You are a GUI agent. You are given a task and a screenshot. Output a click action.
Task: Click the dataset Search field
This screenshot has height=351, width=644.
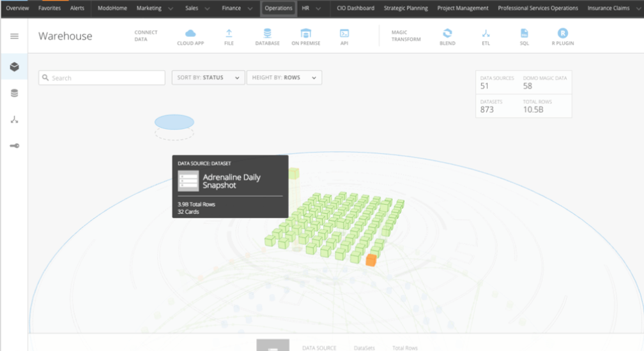(102, 77)
